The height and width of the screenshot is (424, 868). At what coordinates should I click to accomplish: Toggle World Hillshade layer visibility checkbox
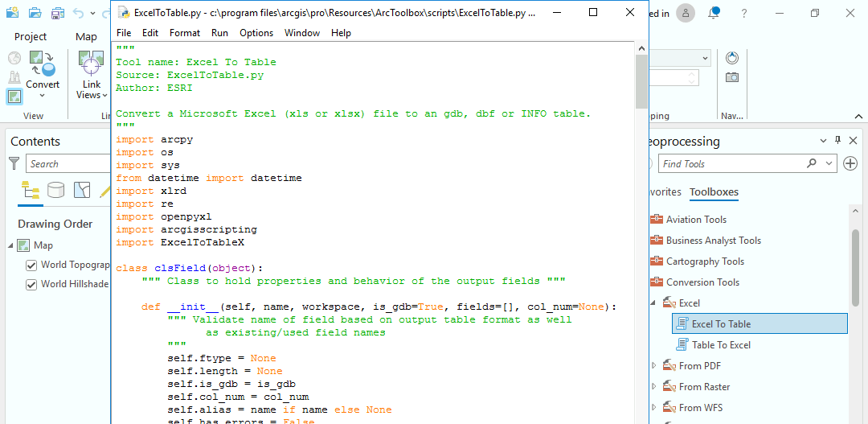[x=31, y=285]
